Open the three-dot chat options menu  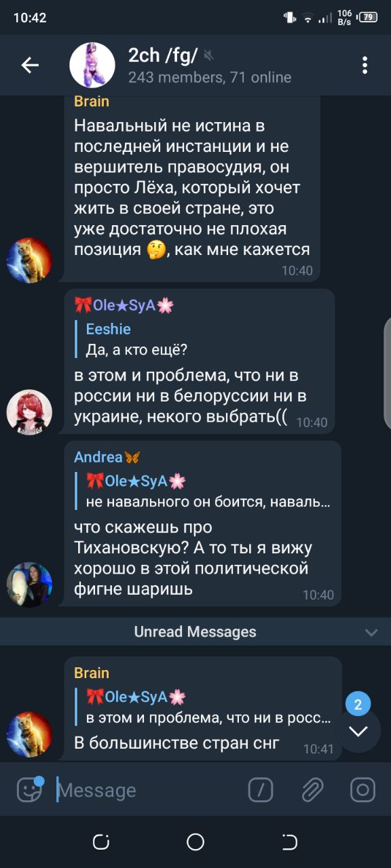(365, 65)
